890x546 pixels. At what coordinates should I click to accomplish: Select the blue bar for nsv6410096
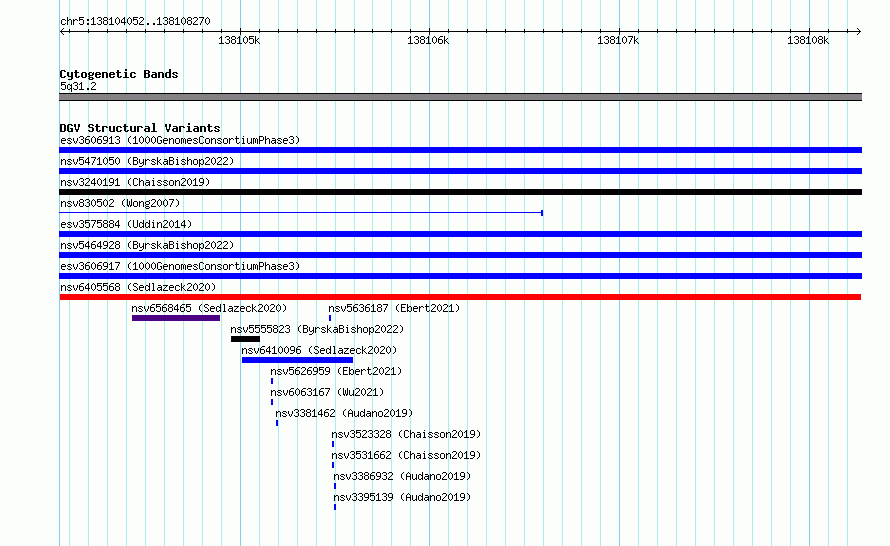[297, 360]
